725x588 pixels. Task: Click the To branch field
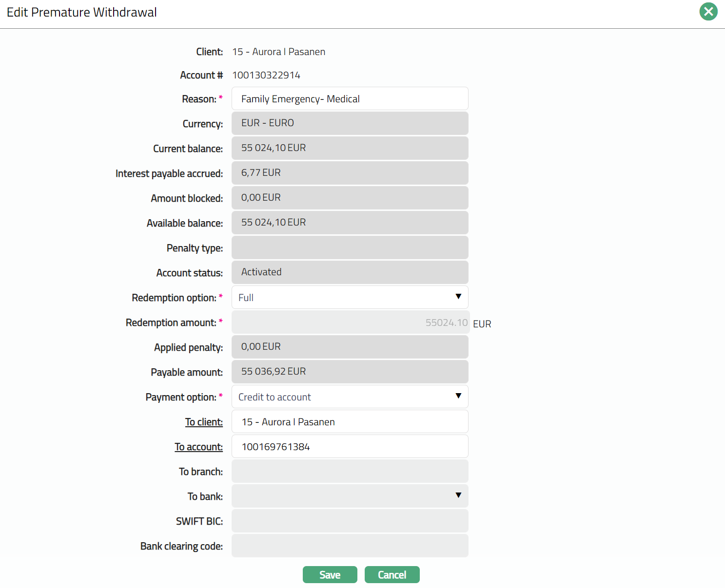[x=350, y=472]
